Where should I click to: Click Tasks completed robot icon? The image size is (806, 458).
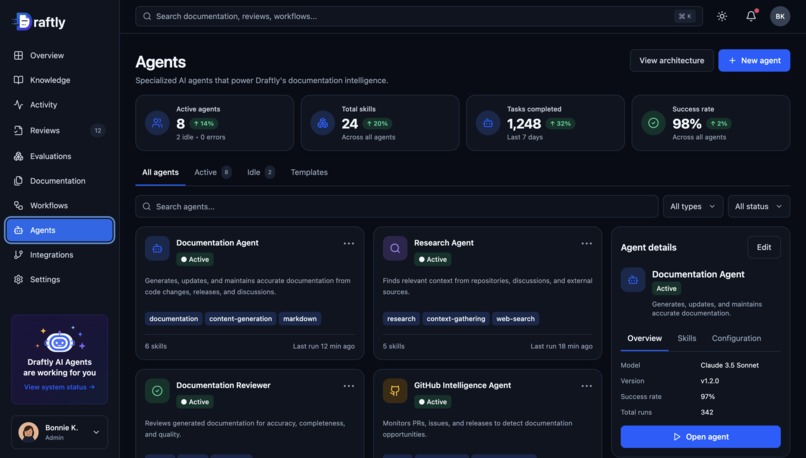pos(488,123)
